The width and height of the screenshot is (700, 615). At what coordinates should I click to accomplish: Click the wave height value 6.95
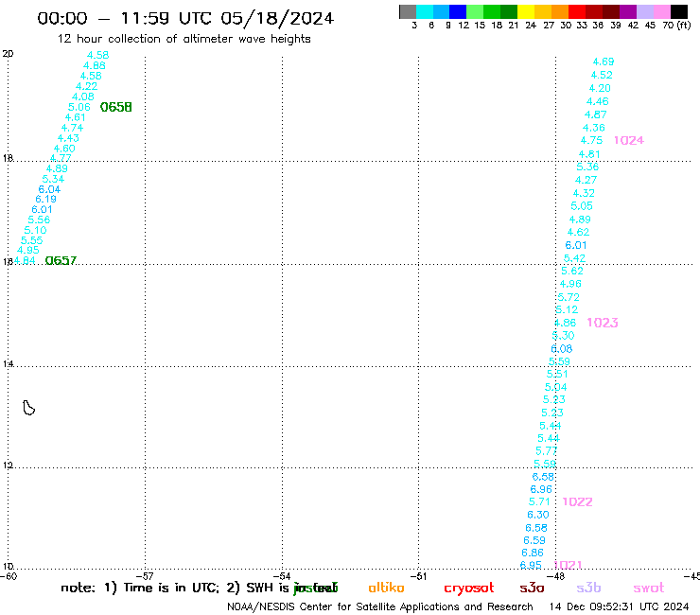point(531,566)
